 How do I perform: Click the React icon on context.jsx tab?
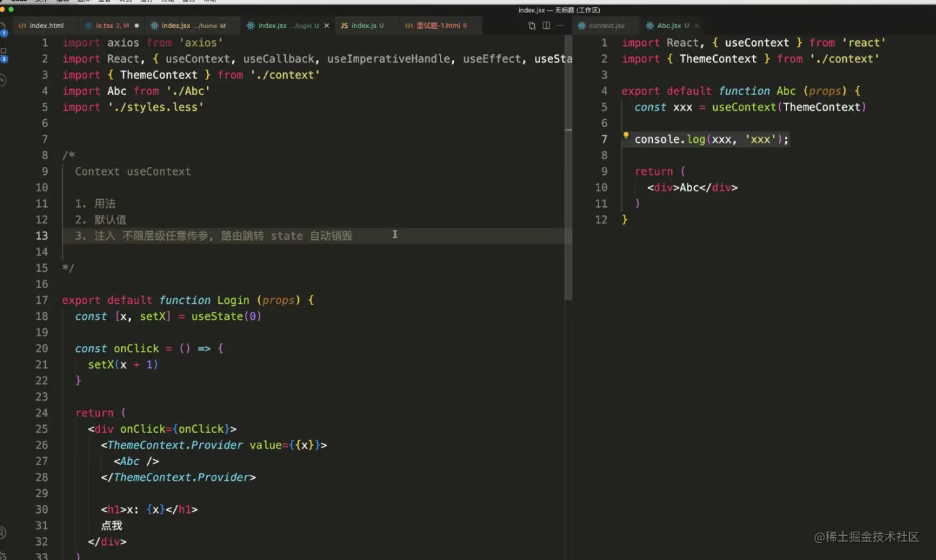[582, 26]
